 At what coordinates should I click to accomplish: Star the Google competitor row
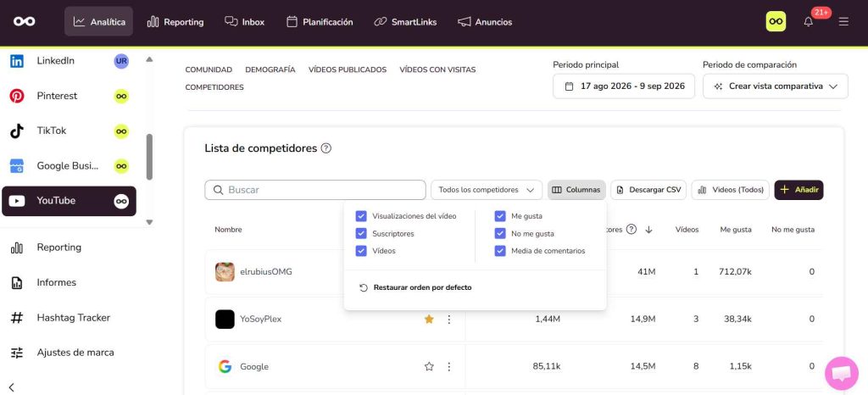coord(428,366)
